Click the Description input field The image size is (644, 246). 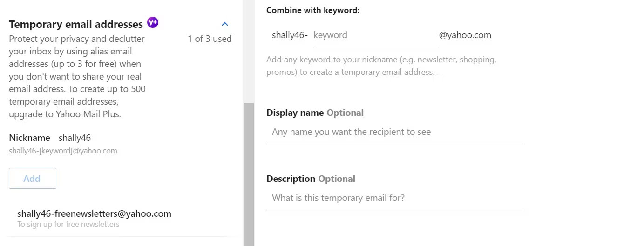point(395,198)
